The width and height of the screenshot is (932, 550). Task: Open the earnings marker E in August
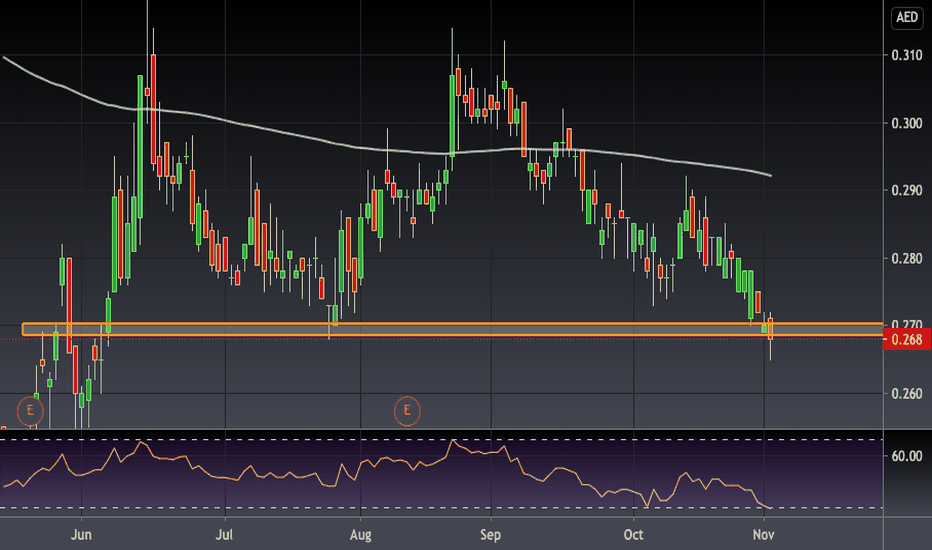[x=407, y=411]
